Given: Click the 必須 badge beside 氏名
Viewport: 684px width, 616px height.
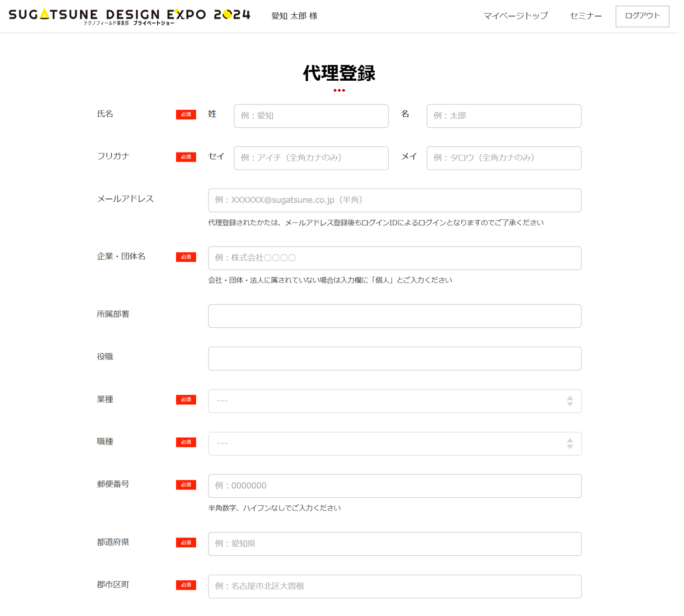Looking at the screenshot, I should click(186, 114).
